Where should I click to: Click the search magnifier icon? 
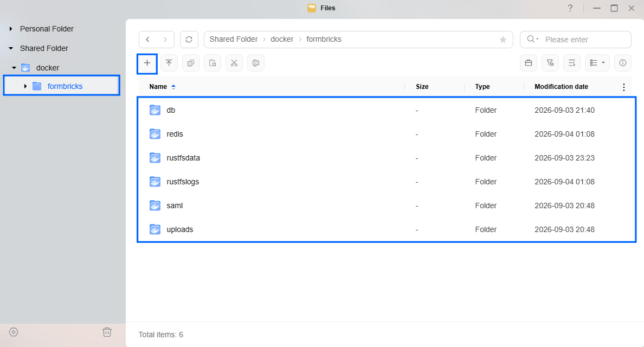pyautogui.click(x=531, y=39)
